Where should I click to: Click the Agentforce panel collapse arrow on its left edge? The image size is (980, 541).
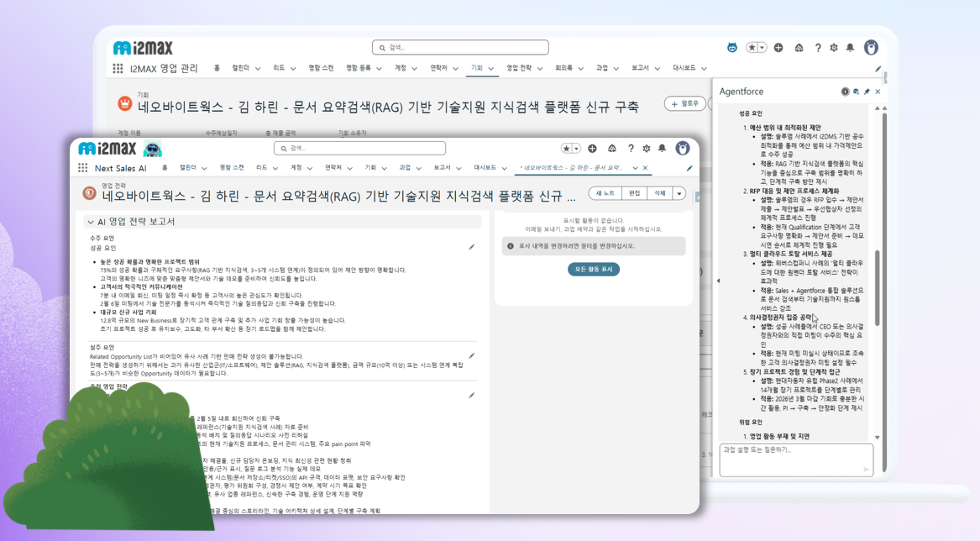pyautogui.click(x=718, y=281)
